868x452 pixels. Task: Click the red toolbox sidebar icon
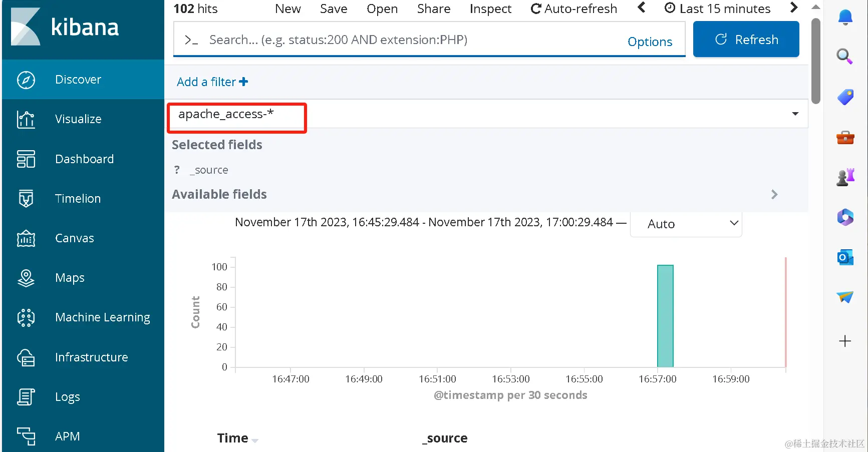[845, 137]
